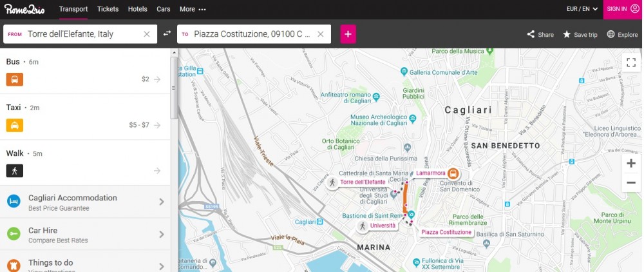
Task: Click Parco della Musica map pin
Action: (x=489, y=51)
